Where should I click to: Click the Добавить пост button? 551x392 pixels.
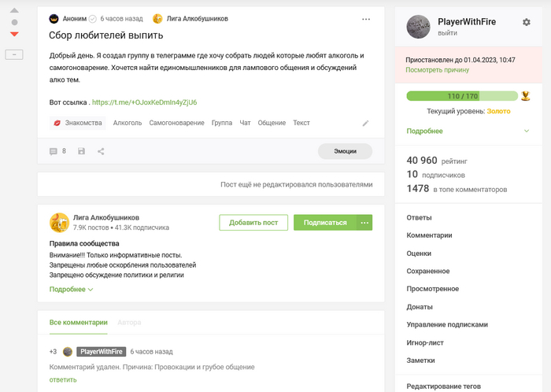click(x=253, y=222)
